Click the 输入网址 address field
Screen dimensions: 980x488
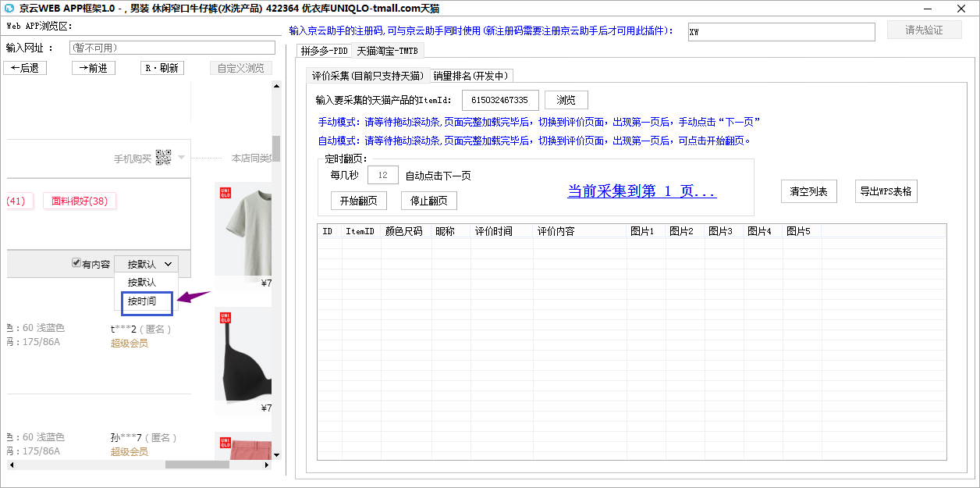pyautogui.click(x=172, y=48)
